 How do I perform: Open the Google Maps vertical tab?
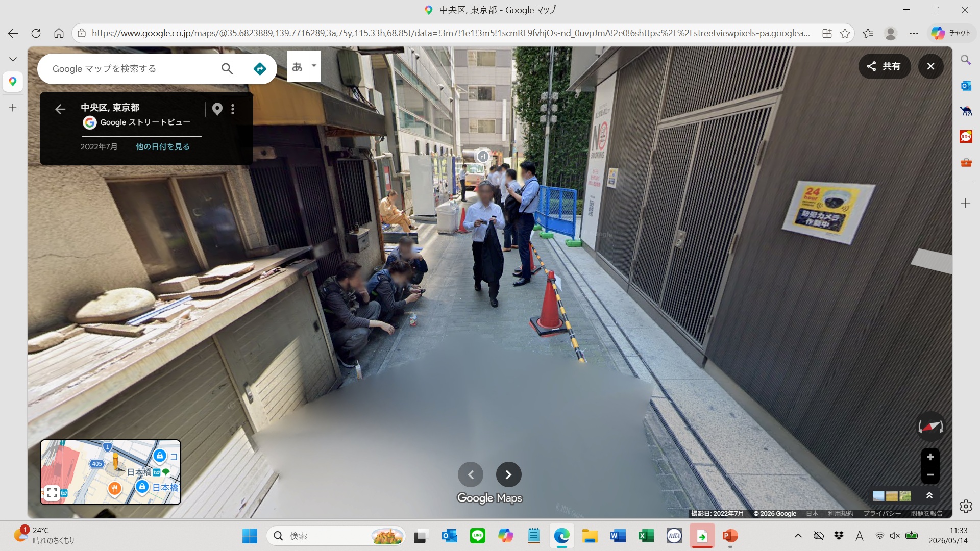tap(13, 82)
